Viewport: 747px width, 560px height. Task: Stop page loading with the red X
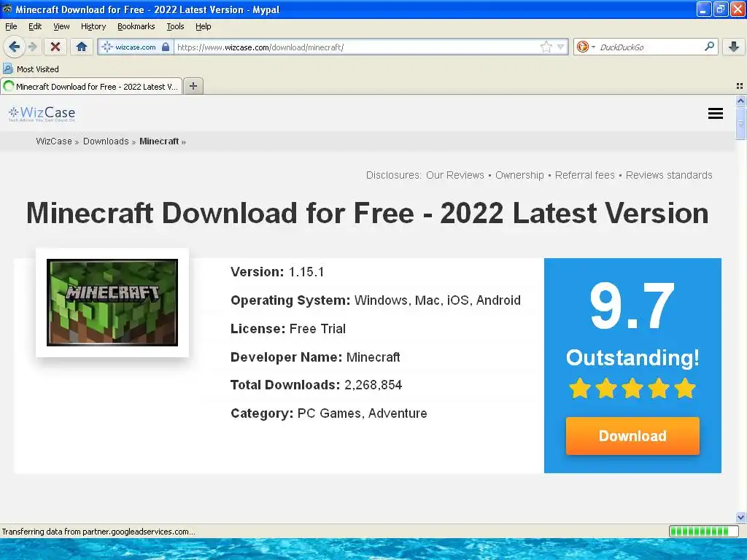tap(55, 47)
